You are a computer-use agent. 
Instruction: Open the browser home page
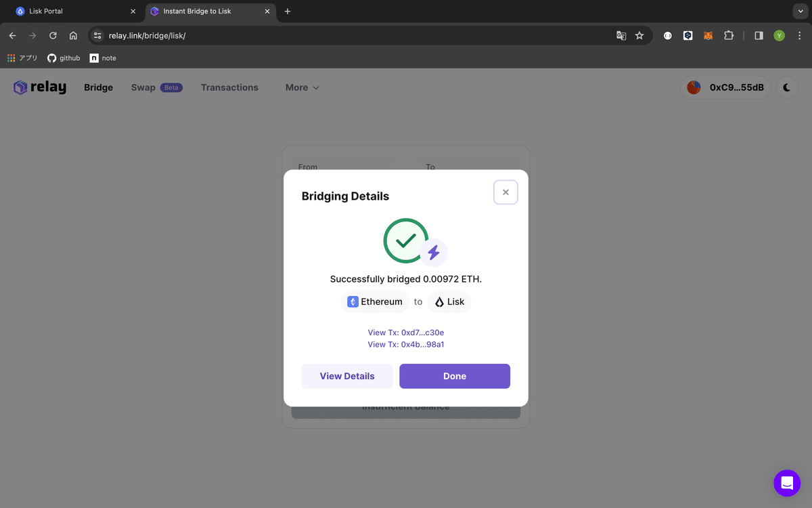[73, 35]
